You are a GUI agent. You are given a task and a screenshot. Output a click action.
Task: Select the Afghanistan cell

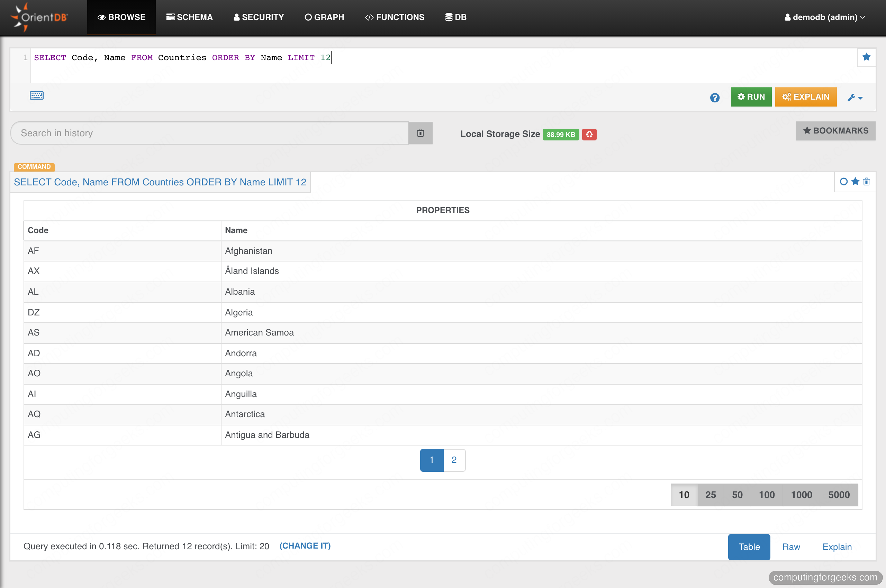click(541, 251)
